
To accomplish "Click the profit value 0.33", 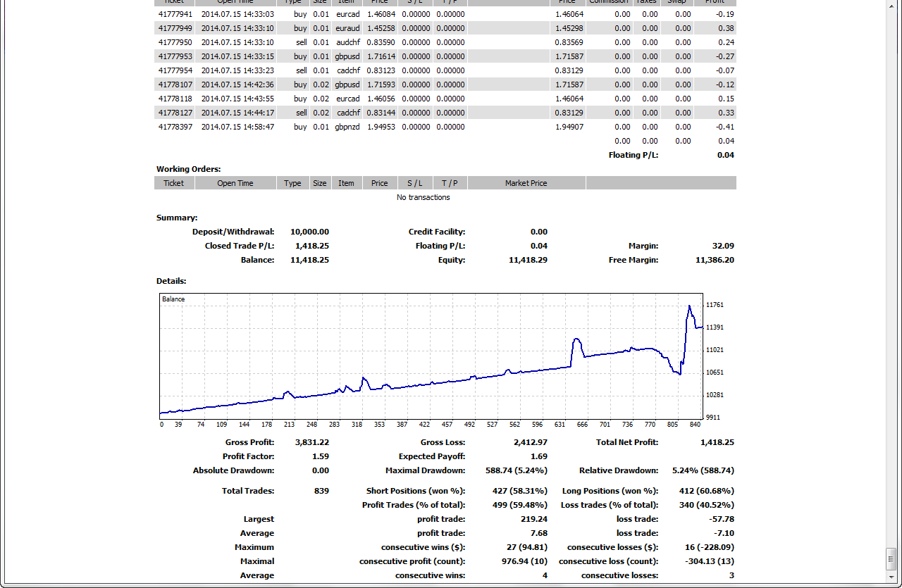I will click(726, 113).
